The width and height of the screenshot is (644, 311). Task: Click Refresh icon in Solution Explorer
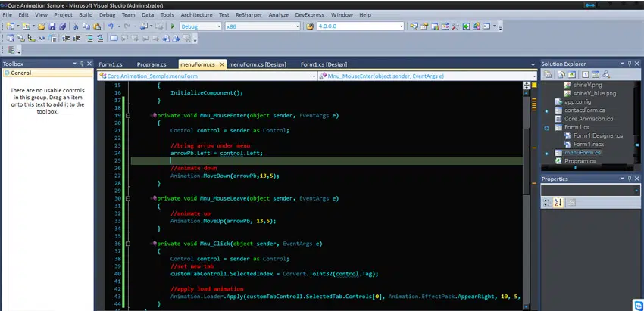pos(573,75)
